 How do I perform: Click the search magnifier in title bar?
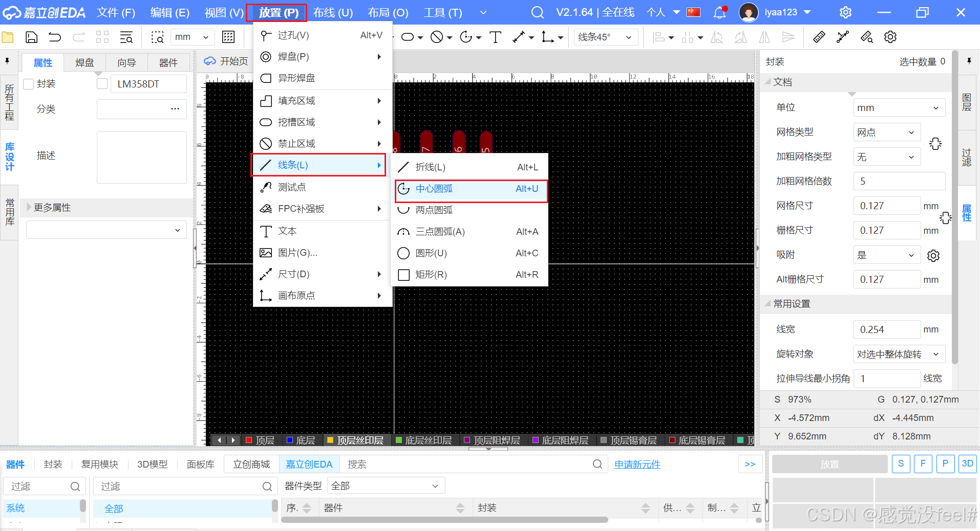(x=537, y=12)
